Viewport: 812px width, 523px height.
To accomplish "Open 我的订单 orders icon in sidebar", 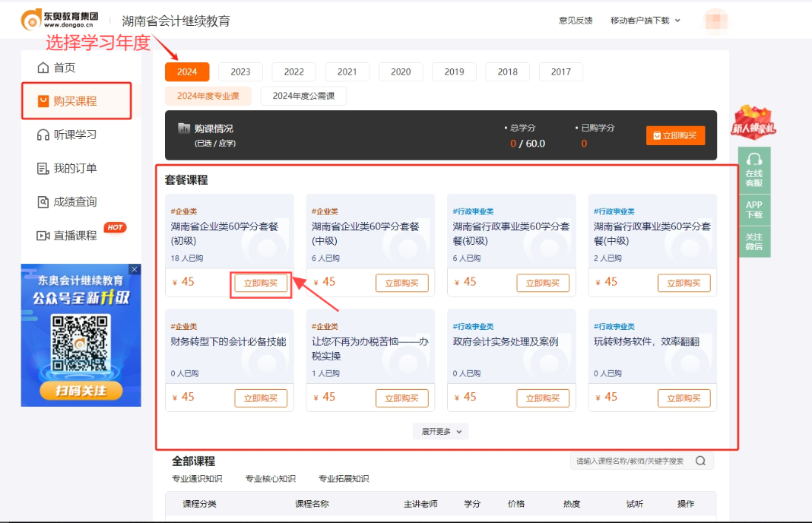I will point(43,169).
